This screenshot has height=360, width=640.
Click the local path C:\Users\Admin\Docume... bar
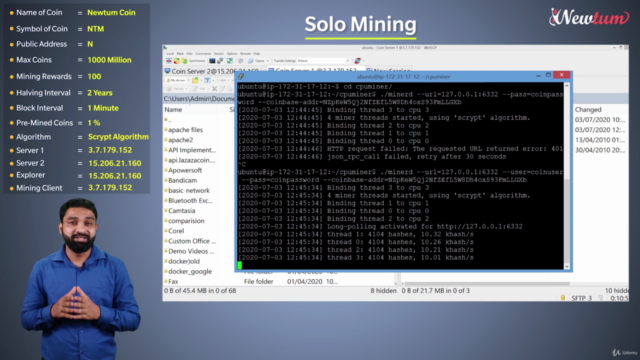tap(199, 99)
